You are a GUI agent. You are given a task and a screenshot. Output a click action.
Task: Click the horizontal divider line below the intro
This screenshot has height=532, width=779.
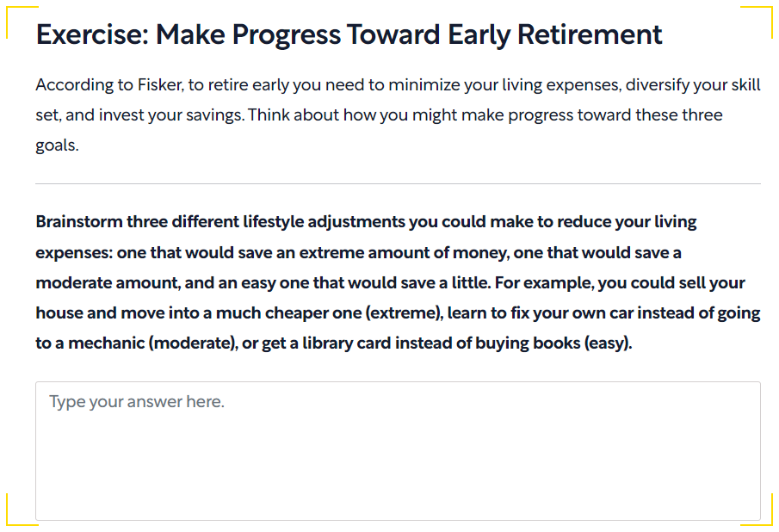pyautogui.click(x=398, y=183)
